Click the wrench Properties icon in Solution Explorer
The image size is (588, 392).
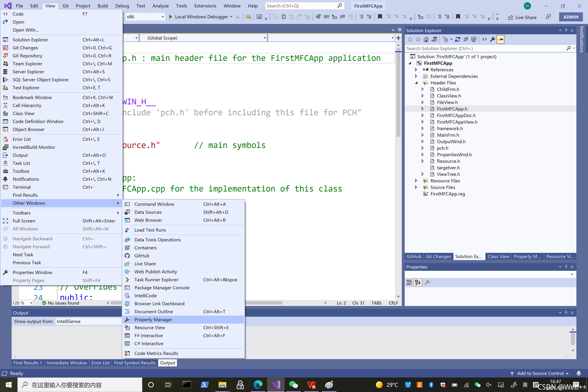(492, 39)
